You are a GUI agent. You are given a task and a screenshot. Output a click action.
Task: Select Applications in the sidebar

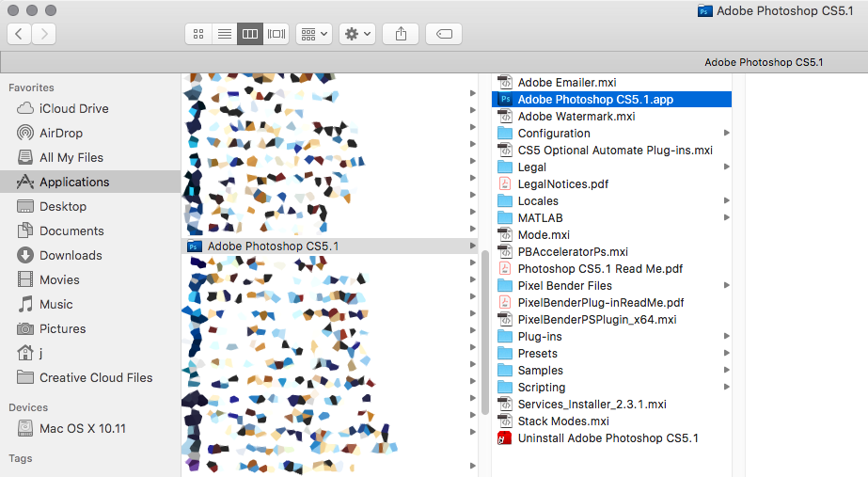(x=90, y=182)
